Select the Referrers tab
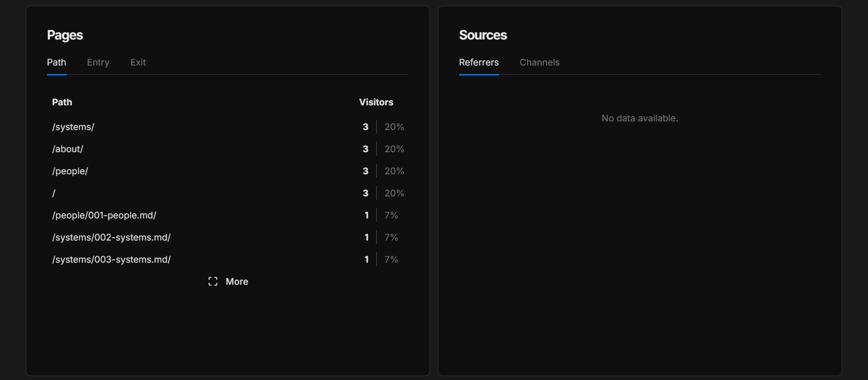 click(478, 62)
